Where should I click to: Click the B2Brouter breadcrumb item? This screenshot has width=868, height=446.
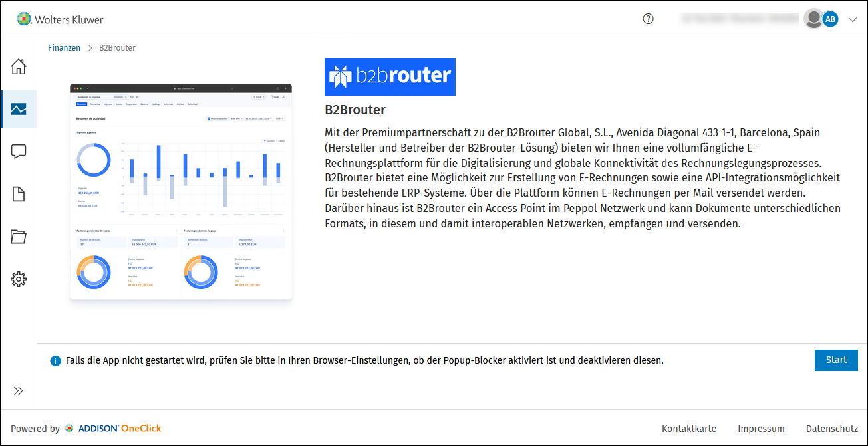(x=117, y=48)
